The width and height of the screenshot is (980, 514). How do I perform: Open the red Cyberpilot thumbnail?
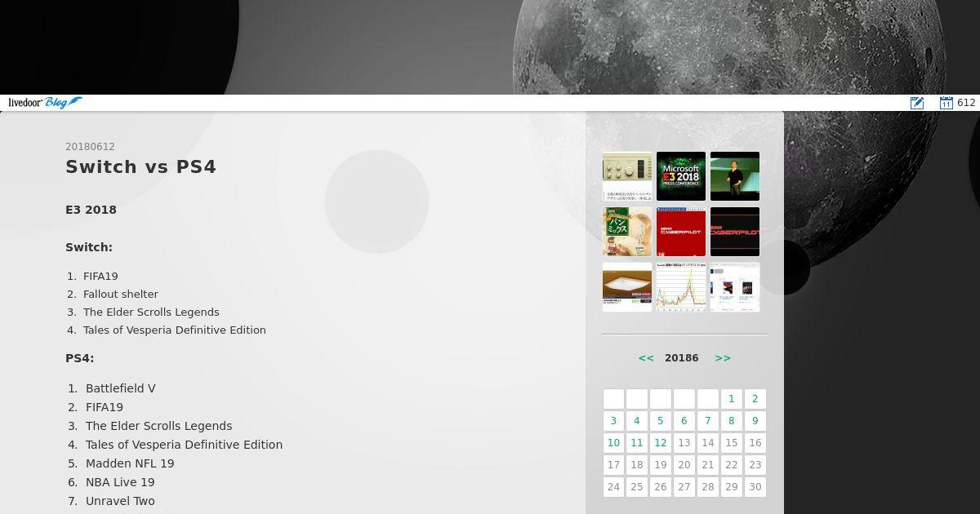[x=681, y=232]
